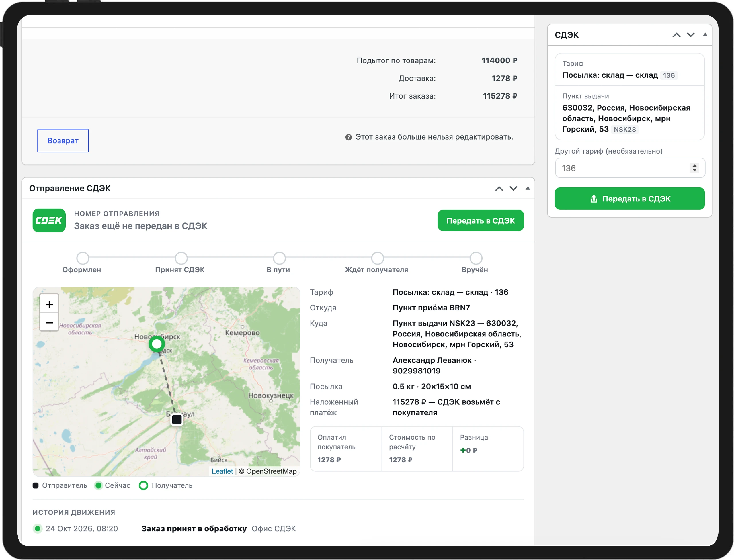Click the pickup point code NSK23

[625, 129]
